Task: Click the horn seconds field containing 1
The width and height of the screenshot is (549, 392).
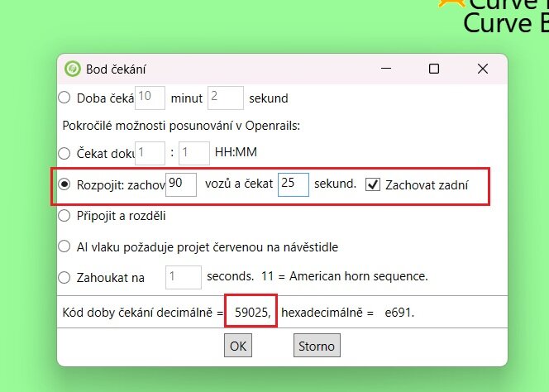Action: (184, 277)
